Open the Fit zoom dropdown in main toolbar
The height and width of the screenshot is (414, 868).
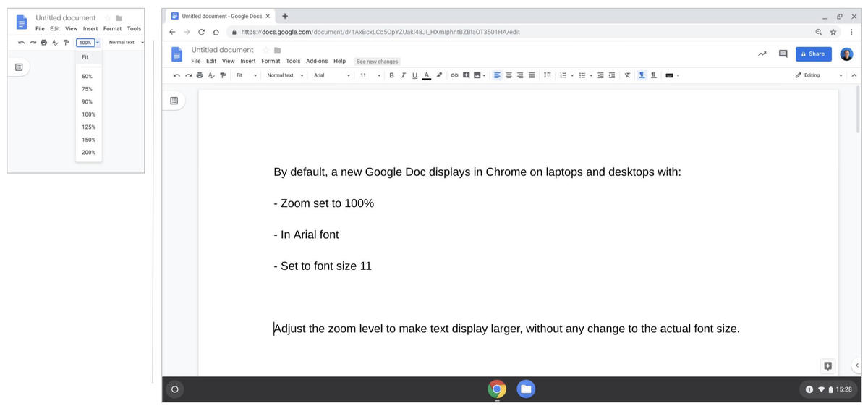[247, 75]
